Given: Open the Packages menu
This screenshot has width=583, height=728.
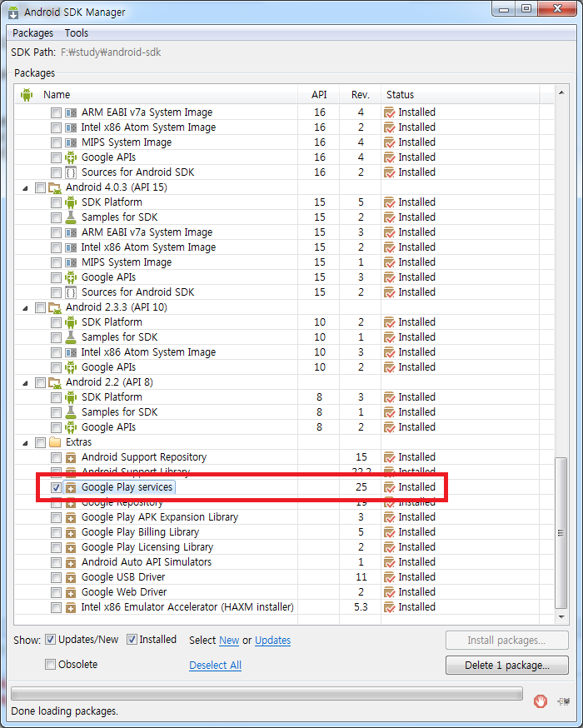Looking at the screenshot, I should click(33, 33).
